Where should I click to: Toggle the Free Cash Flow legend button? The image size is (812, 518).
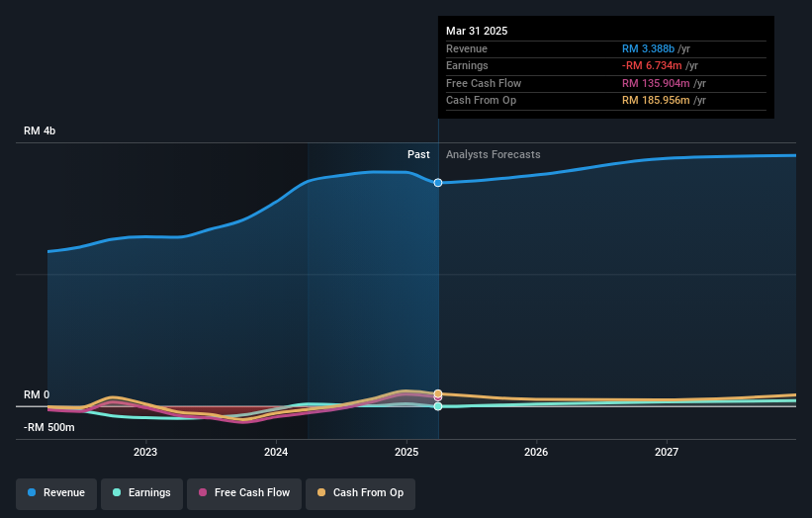[244, 493]
